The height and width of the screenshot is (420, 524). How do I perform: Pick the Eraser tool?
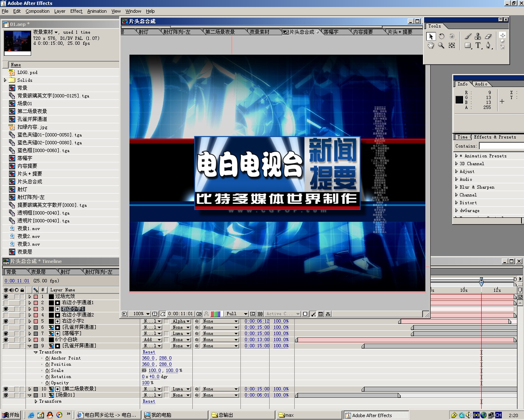[x=488, y=36]
